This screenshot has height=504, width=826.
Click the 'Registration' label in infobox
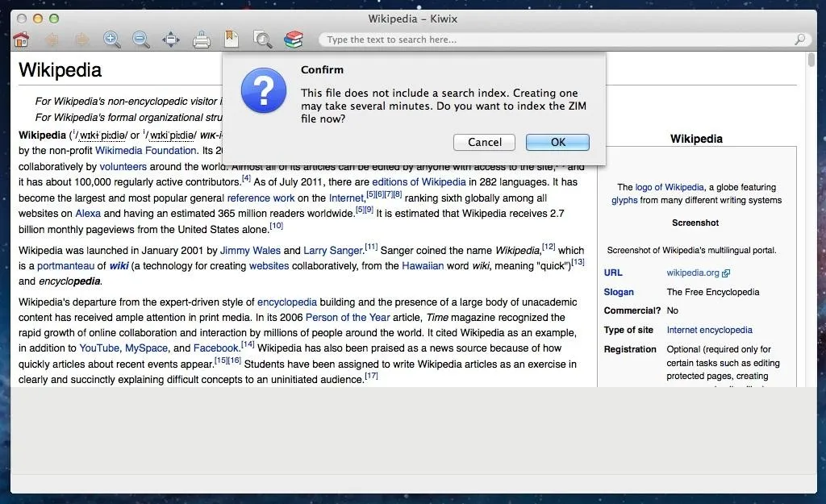coord(630,350)
